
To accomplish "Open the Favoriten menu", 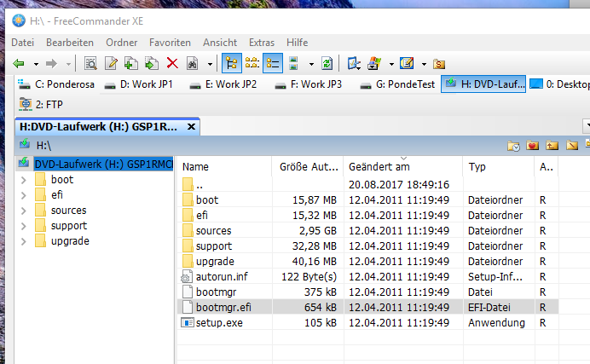I will [x=170, y=43].
